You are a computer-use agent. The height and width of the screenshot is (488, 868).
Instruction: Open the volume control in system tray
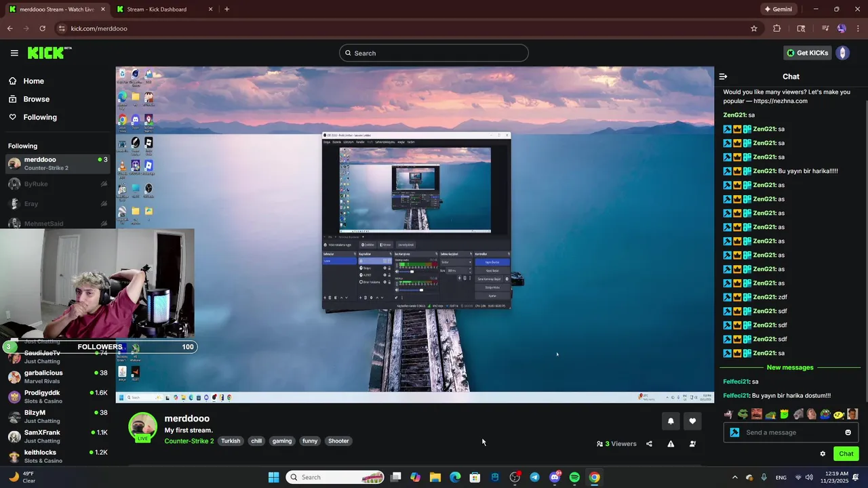pyautogui.click(x=810, y=477)
